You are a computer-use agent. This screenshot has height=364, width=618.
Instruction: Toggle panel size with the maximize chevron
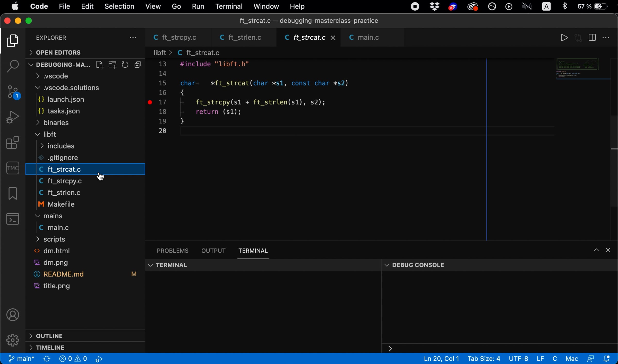pos(596,250)
